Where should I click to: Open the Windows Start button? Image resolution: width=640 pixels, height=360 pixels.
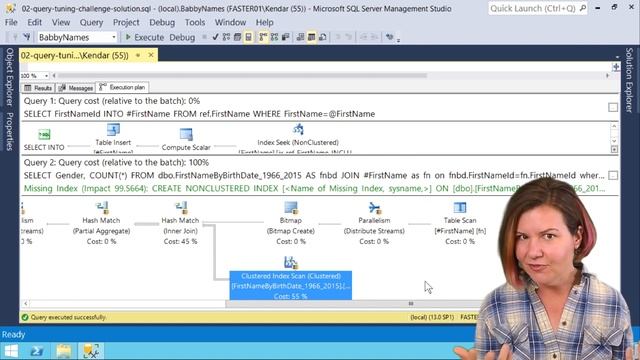click(x=11, y=351)
